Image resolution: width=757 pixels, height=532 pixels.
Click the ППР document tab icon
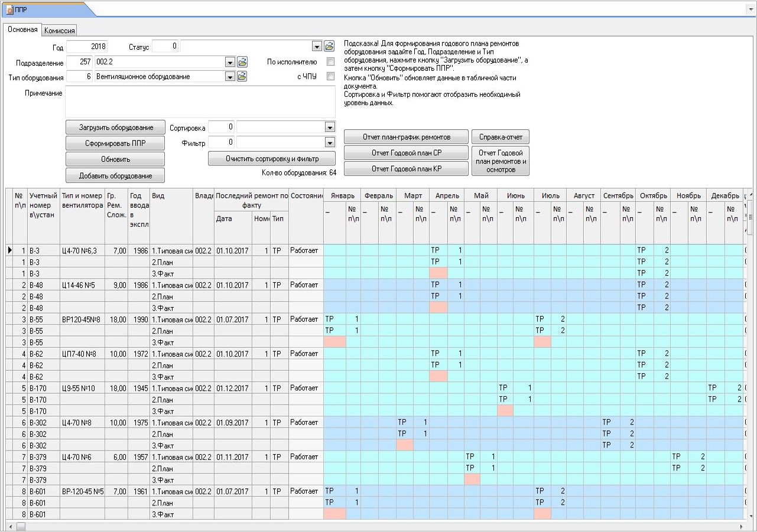(x=9, y=9)
